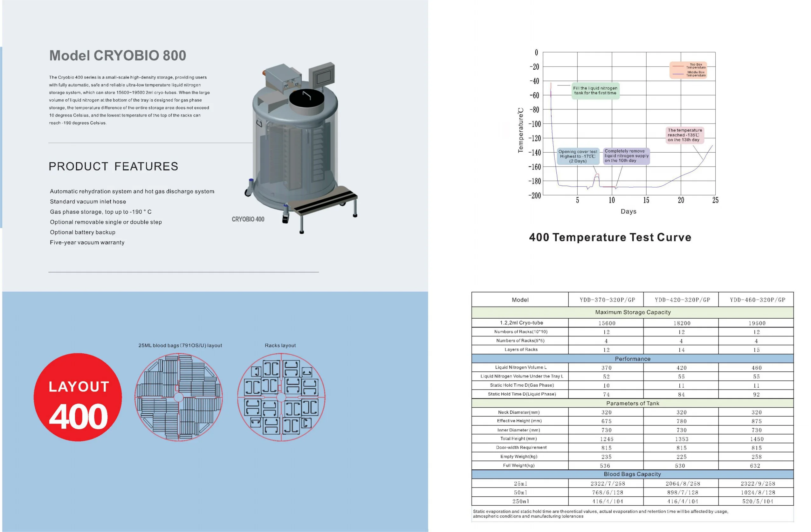Click the '25ml' blood bag row label

tap(521, 484)
